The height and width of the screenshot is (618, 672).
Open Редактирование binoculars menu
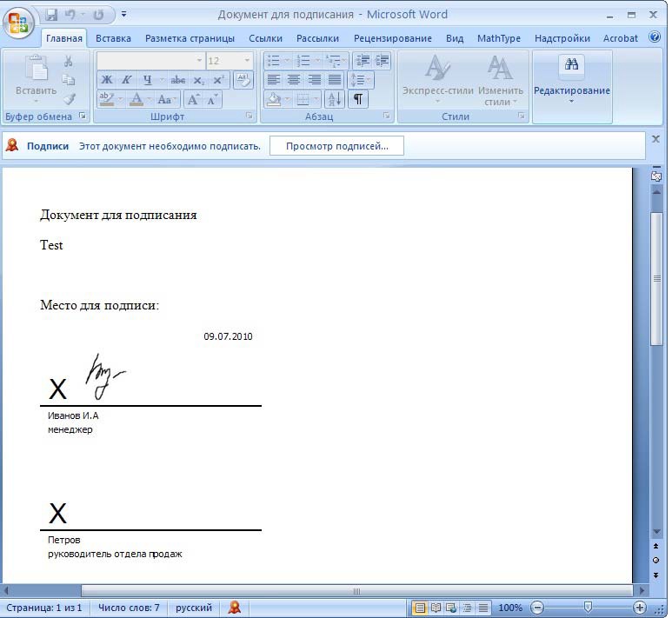[572, 80]
